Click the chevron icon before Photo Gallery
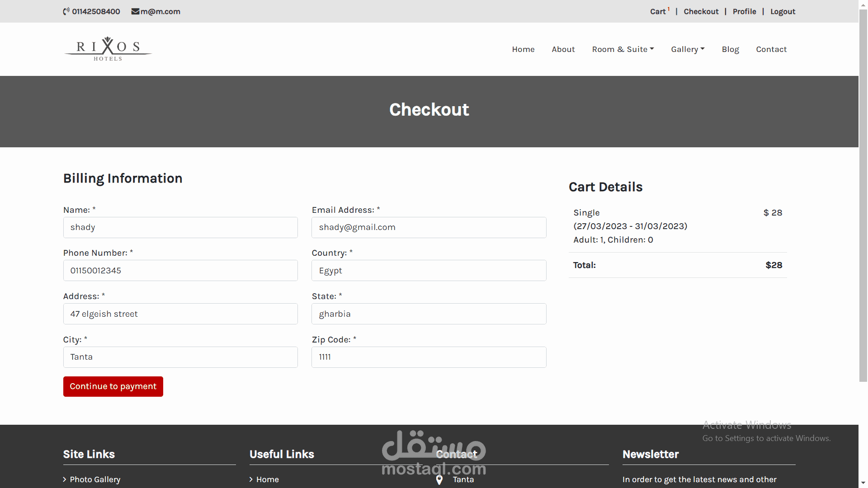Screen dimensions: 868x488 [x=65, y=479]
